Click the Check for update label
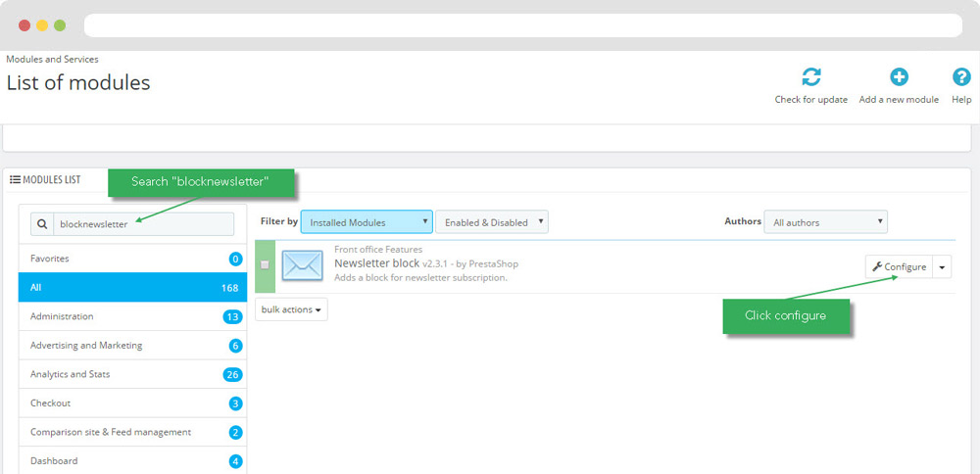980x474 pixels. 811,99
